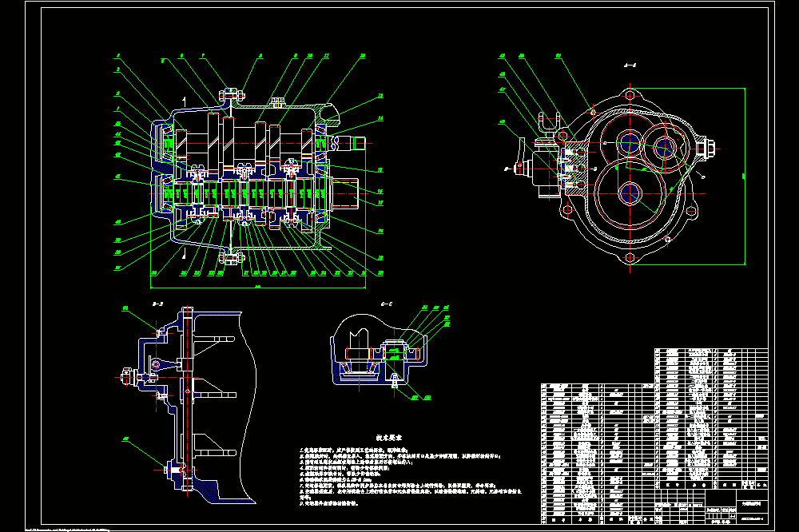Viewport: 799px width, 532px height.
Task: Select the section label above the end-view drawing
Action: point(630,66)
